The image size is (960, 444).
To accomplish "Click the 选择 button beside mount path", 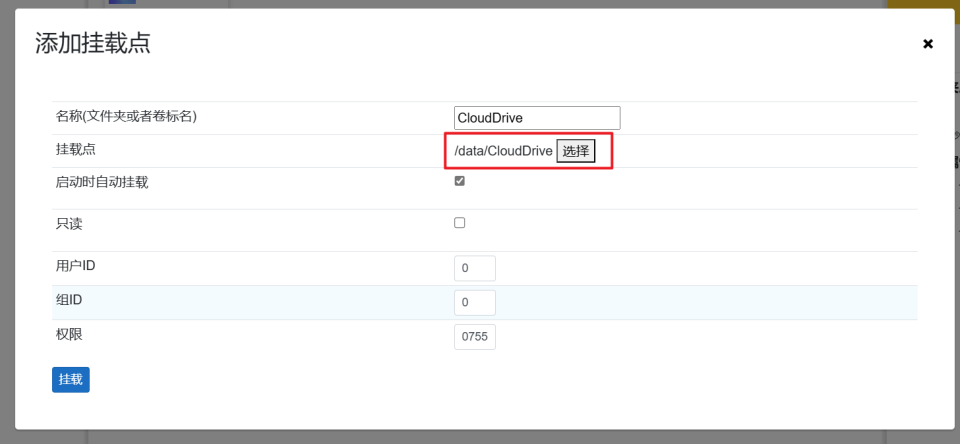I will 576,151.
